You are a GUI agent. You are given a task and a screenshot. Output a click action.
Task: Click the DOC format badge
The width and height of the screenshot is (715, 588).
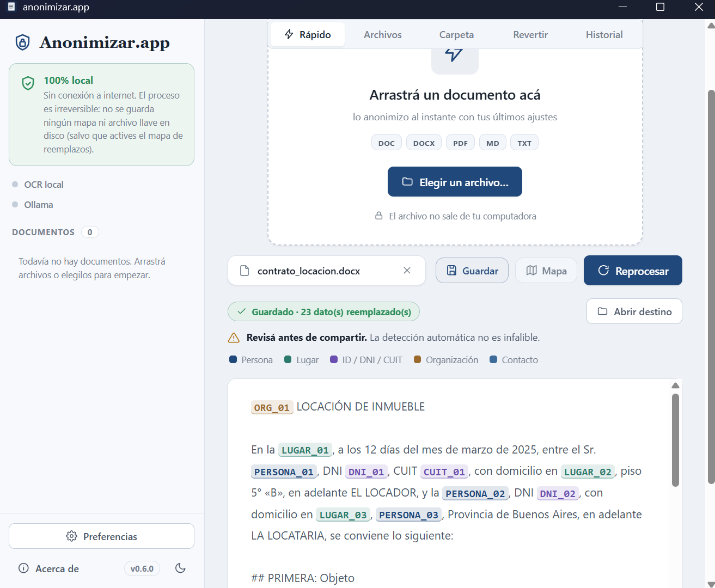point(387,143)
